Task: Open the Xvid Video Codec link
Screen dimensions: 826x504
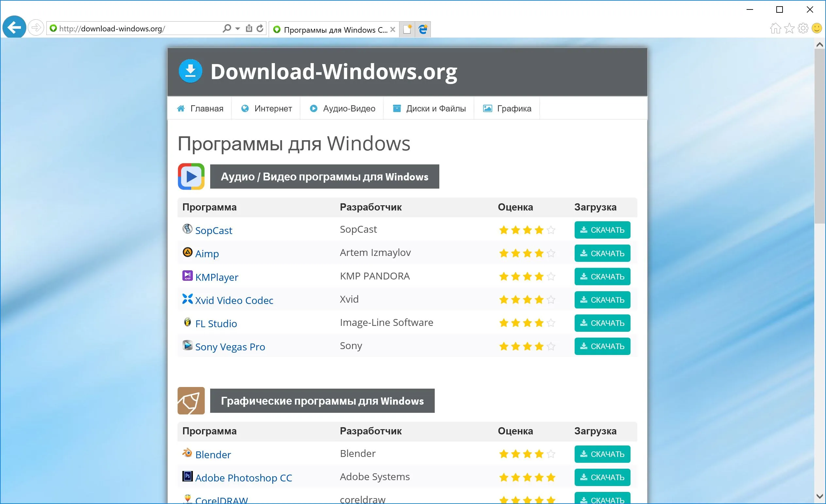Action: [x=234, y=300]
